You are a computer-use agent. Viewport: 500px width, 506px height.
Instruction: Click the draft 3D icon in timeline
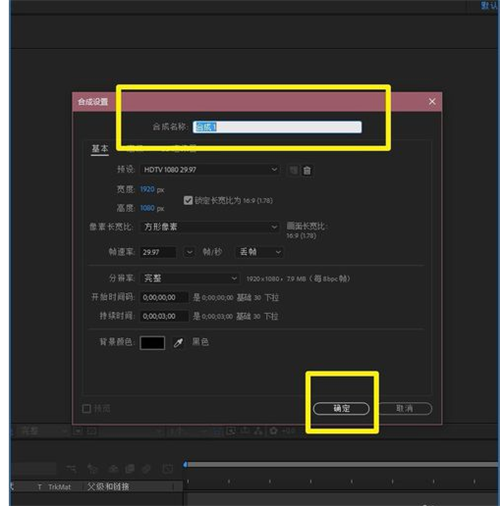pyautogui.click(x=92, y=469)
